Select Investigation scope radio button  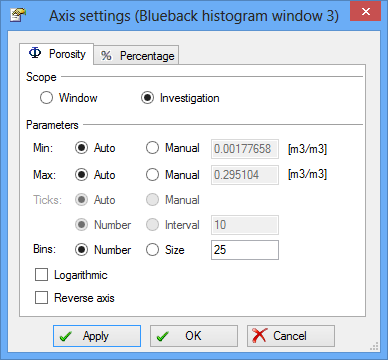(147, 98)
